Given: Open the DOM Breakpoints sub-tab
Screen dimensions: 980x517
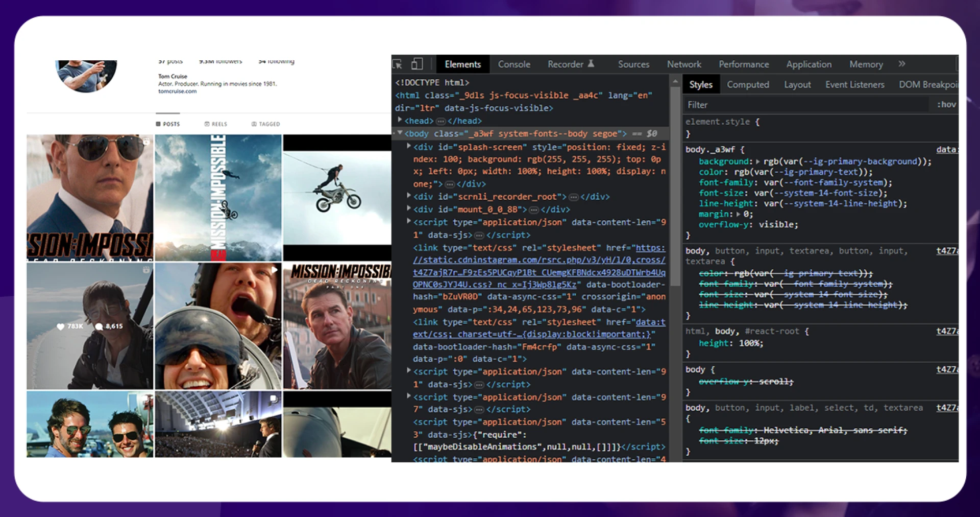Looking at the screenshot, I should 928,85.
